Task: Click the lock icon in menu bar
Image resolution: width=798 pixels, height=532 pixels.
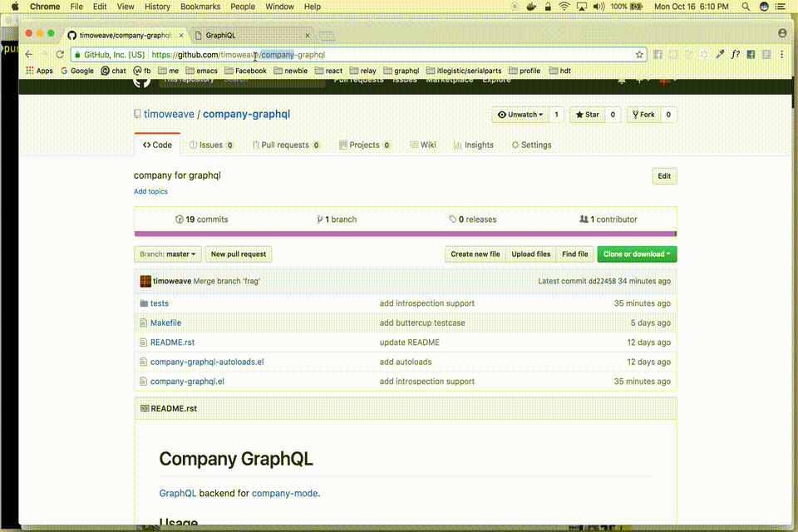Action: (548, 7)
